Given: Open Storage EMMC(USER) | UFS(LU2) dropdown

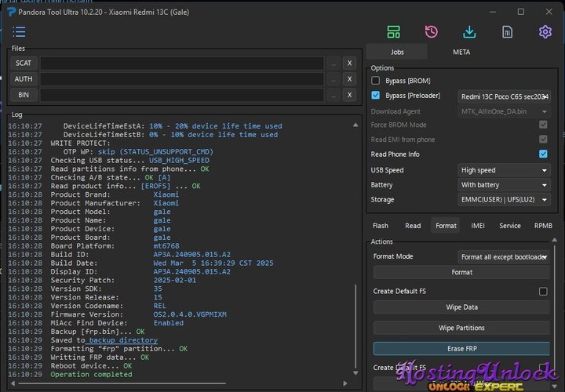Looking at the screenshot, I should pos(504,200).
